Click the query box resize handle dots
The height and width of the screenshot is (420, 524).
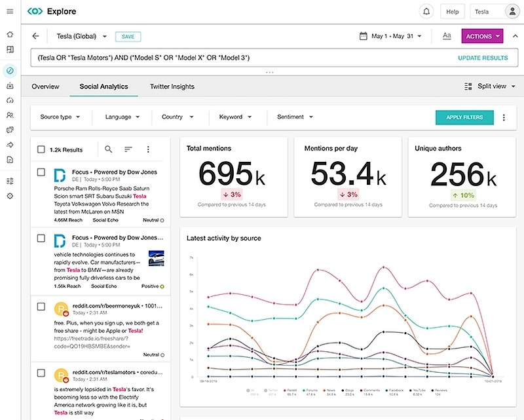[270, 72]
